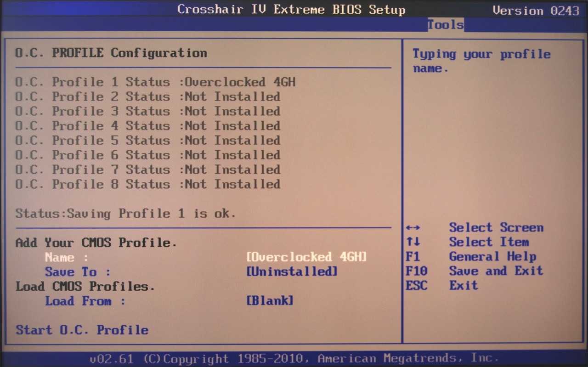Screen dimensions: 588x367
Task: Click the left-right arrows Select Screen icon
Action: coord(413,228)
